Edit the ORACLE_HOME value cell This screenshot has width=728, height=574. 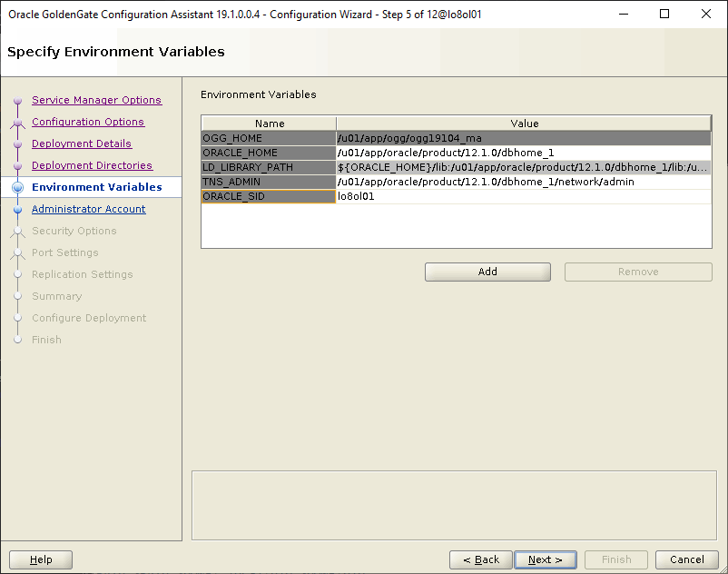pos(523,153)
